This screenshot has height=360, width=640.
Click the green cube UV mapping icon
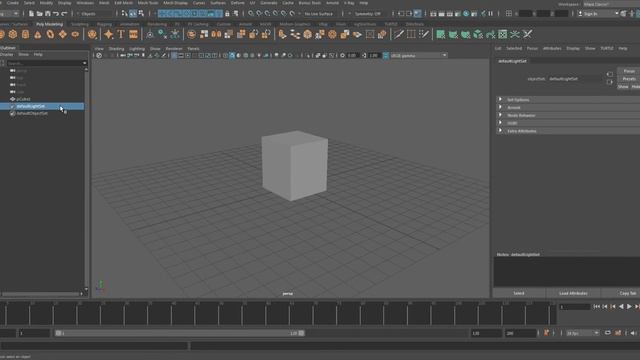click(478, 34)
